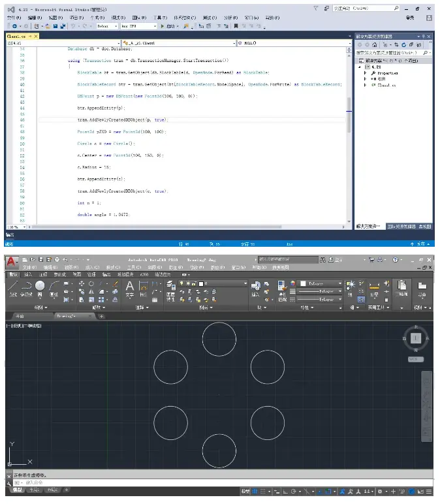Switch to AutoCAD 参数化 ribbon tab
440x504 pixels.
tap(59, 274)
